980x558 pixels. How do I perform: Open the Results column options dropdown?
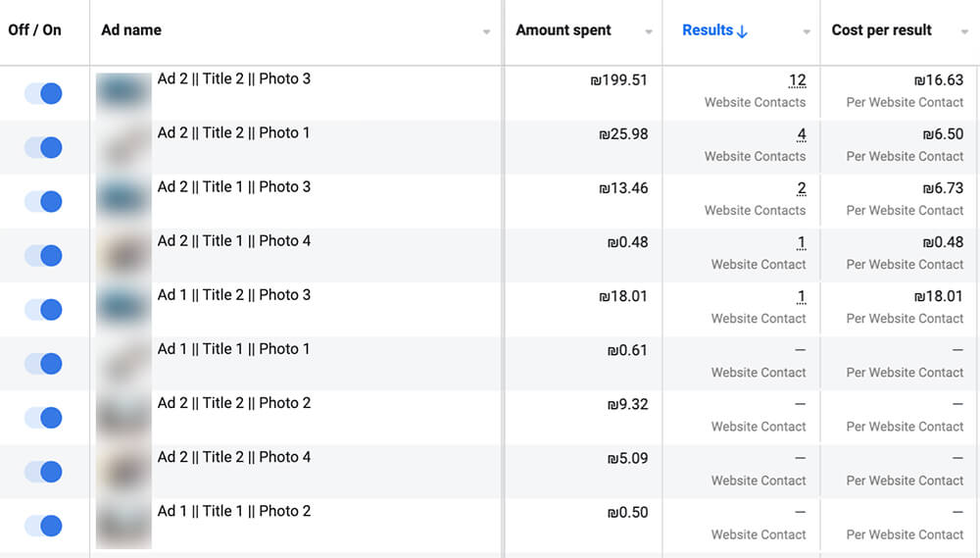pos(807,32)
